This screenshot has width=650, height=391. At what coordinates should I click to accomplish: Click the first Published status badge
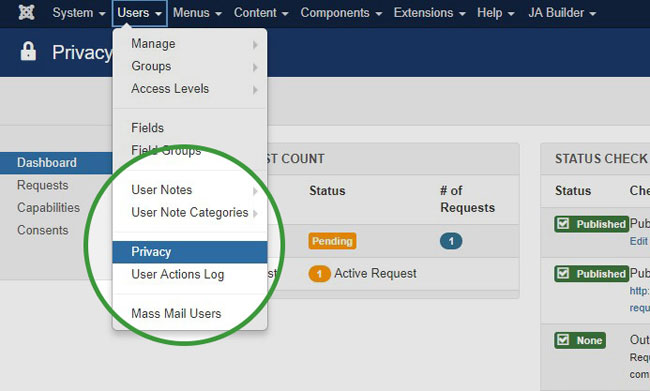point(591,224)
